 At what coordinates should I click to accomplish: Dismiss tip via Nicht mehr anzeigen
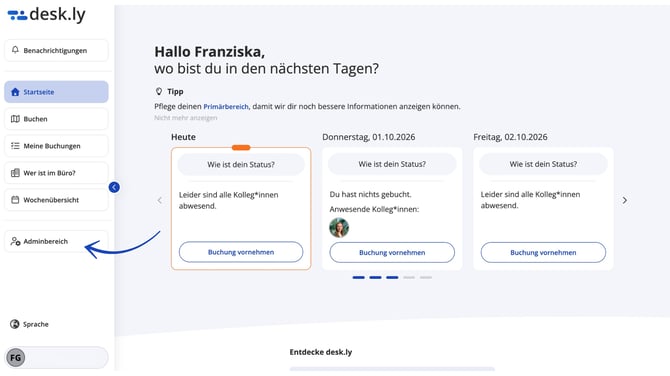click(185, 118)
